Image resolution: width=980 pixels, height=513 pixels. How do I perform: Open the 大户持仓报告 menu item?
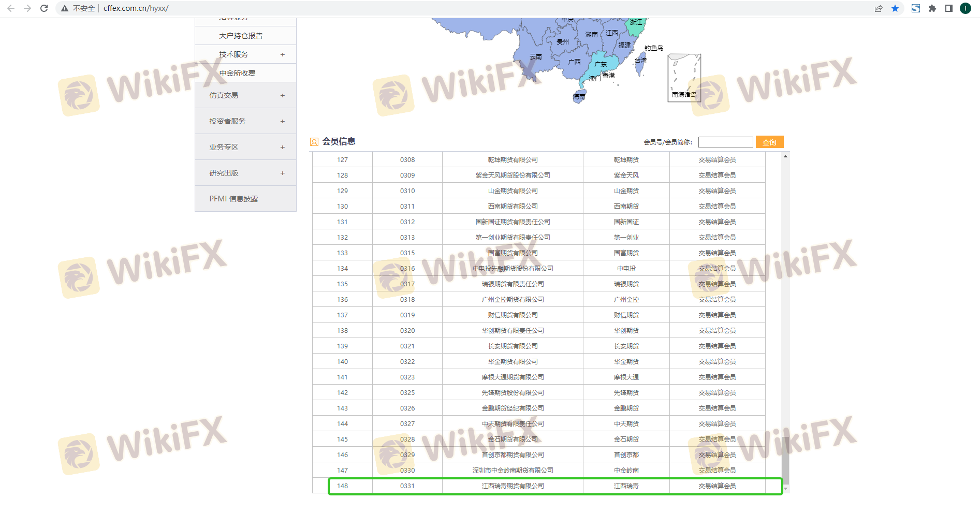(x=241, y=36)
